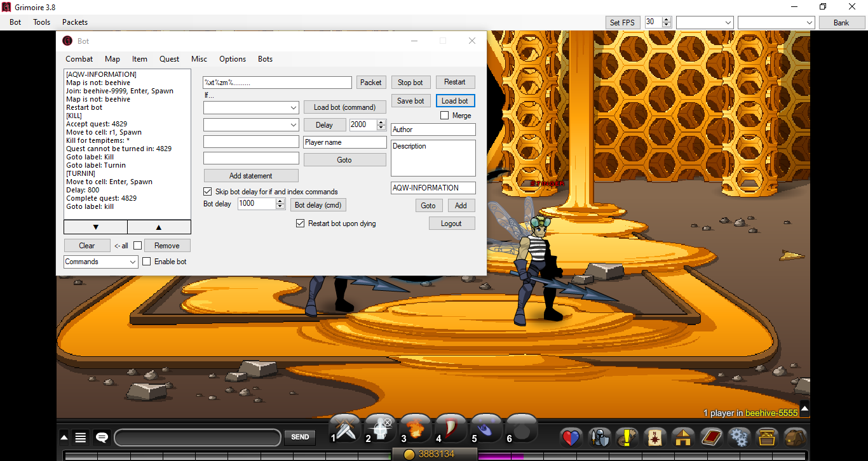This screenshot has width=868, height=461.
Task: Open the Options menu in Bot window
Action: (233, 59)
